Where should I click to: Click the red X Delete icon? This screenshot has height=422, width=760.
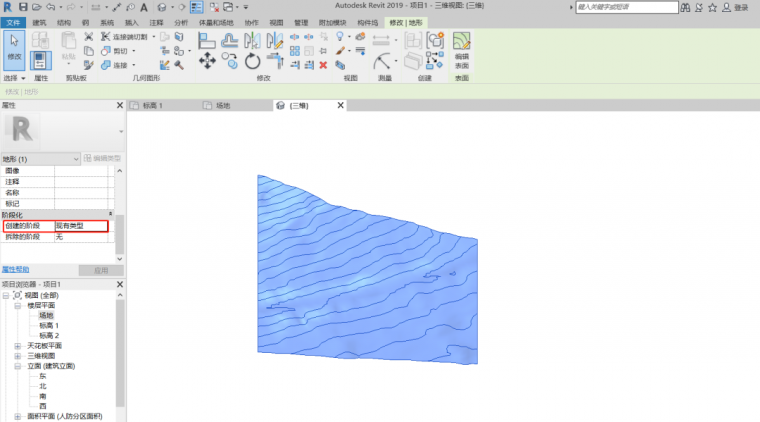pos(323,65)
